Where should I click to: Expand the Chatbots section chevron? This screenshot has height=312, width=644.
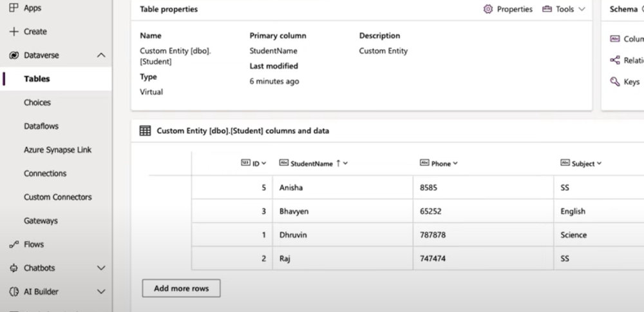click(x=101, y=268)
